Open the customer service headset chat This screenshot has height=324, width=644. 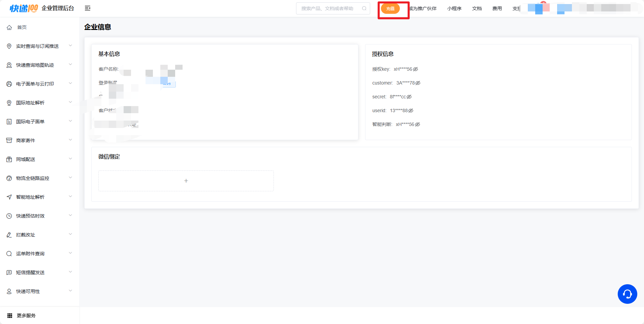click(627, 294)
